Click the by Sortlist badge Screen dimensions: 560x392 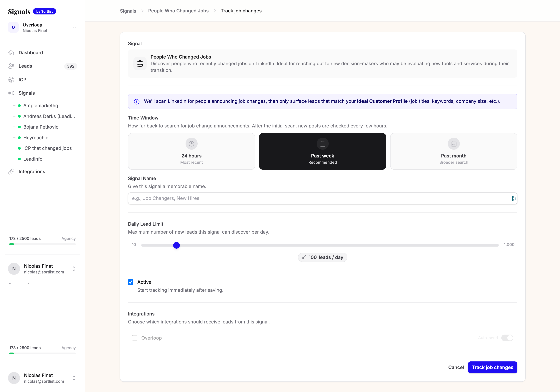coord(44,11)
